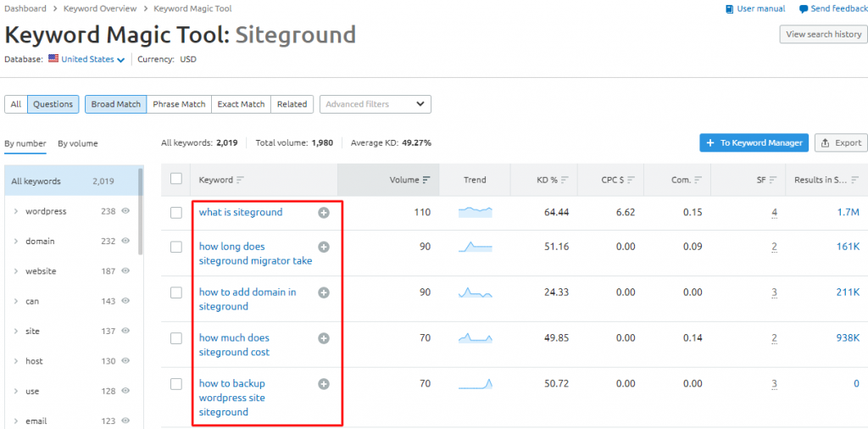The height and width of the screenshot is (429, 868).
Task: Select the Questions filter tab
Action: click(53, 104)
